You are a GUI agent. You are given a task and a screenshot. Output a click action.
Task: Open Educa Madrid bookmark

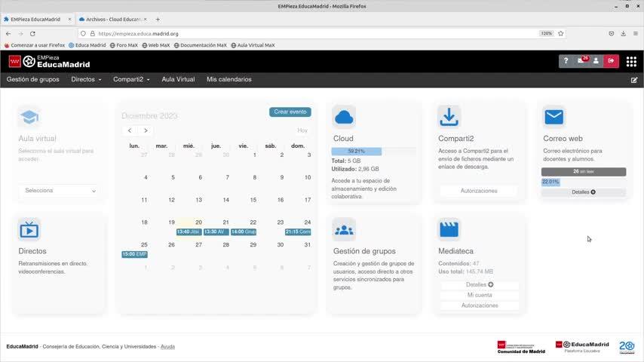pos(87,45)
